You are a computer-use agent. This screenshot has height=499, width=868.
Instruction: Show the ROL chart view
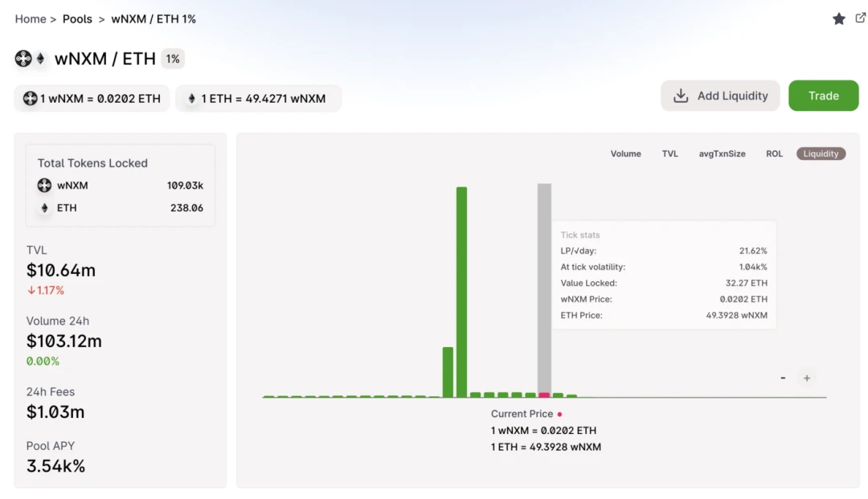tap(774, 153)
